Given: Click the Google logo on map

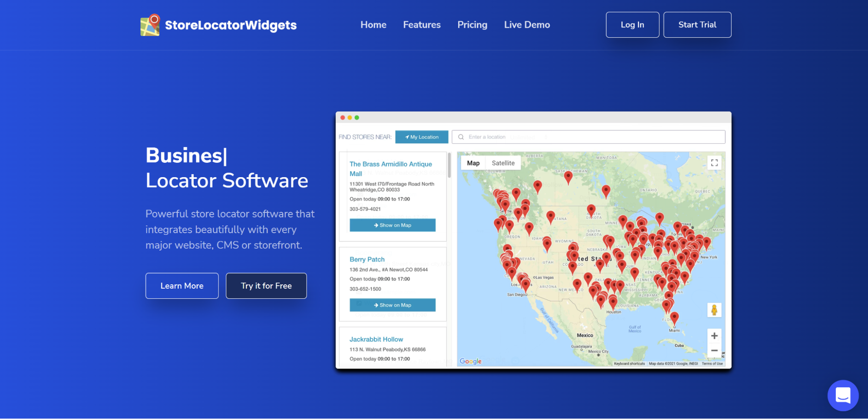Looking at the screenshot, I should click(470, 361).
